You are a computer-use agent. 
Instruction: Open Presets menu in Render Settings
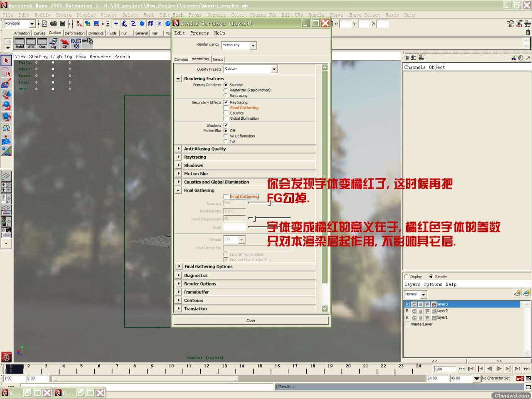point(199,33)
